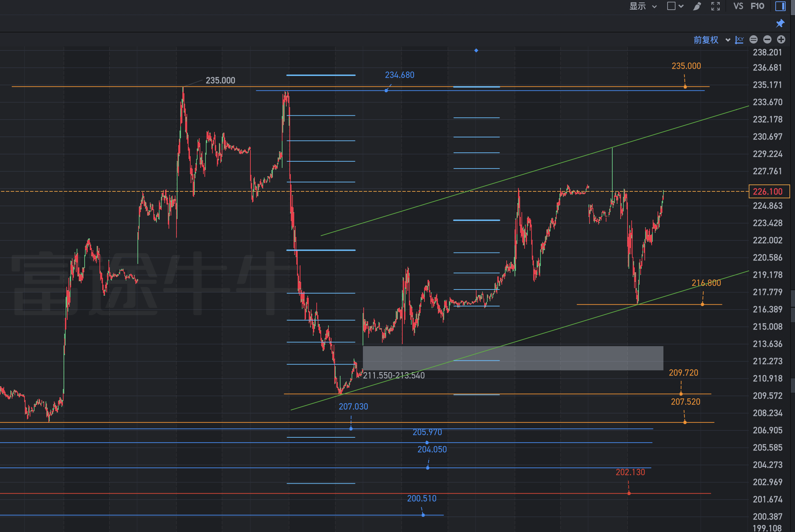Click the blue anchor dot under the 200.510 label
The image size is (795, 532).
pyautogui.click(x=423, y=515)
